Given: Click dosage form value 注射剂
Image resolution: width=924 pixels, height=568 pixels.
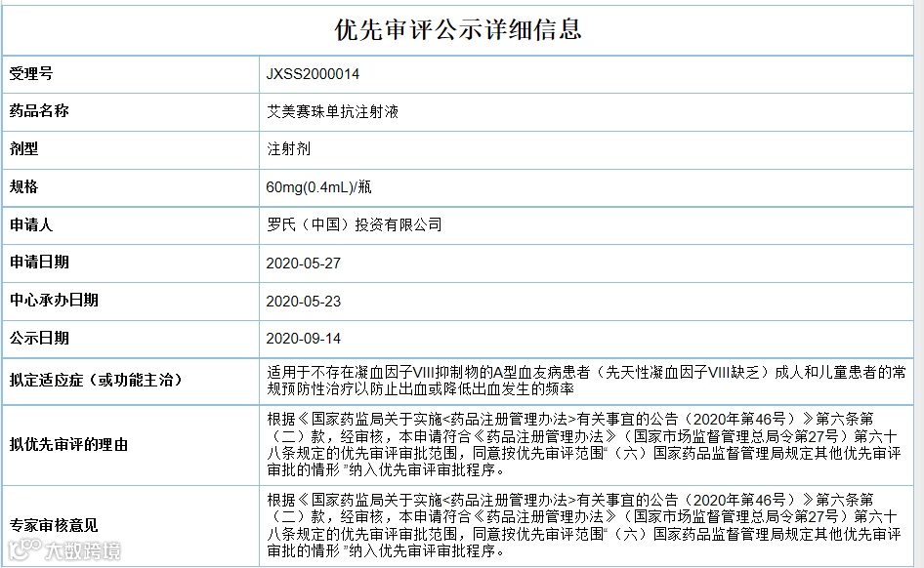Looking at the screenshot, I should 288,149.
